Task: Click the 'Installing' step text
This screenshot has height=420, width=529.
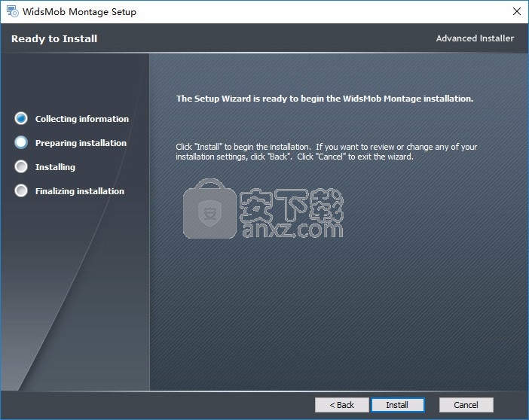Action: pyautogui.click(x=55, y=167)
